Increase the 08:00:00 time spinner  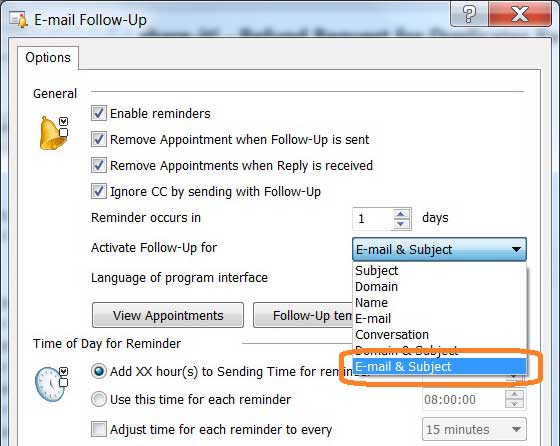tap(514, 395)
